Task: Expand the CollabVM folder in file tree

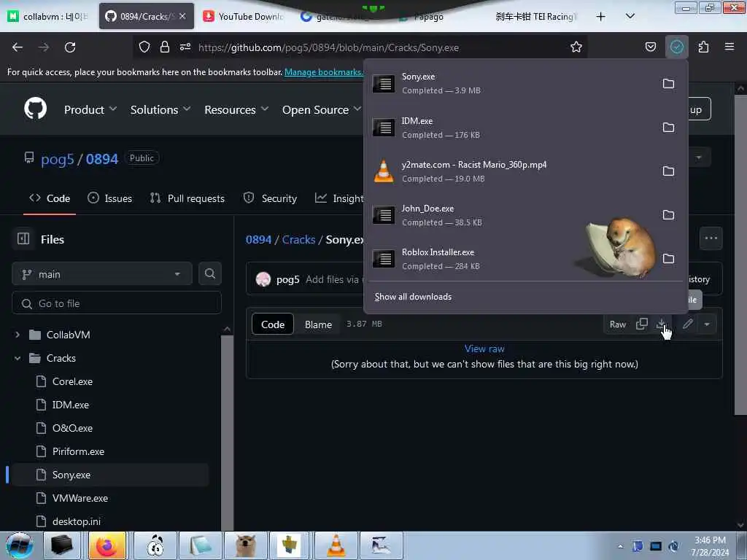Action: pos(18,335)
